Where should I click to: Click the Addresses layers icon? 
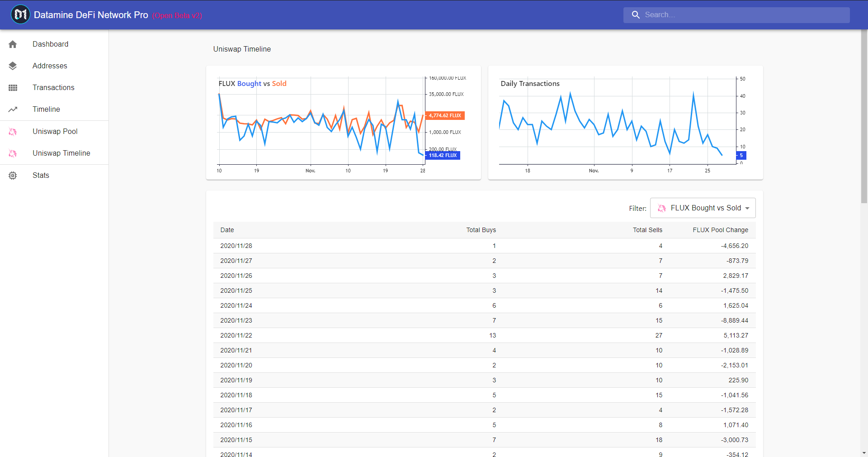pyautogui.click(x=13, y=66)
